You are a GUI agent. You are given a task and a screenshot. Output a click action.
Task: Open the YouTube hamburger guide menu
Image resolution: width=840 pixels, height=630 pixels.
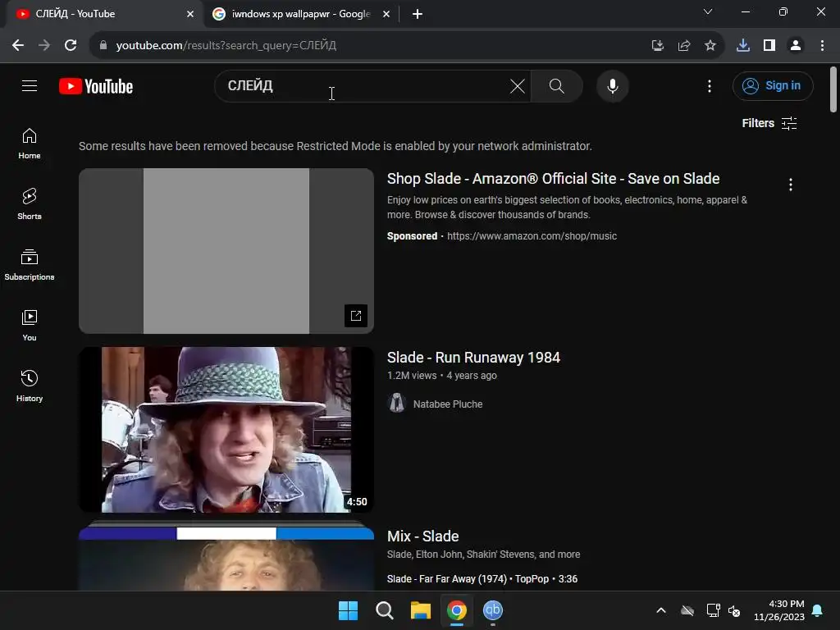point(30,85)
